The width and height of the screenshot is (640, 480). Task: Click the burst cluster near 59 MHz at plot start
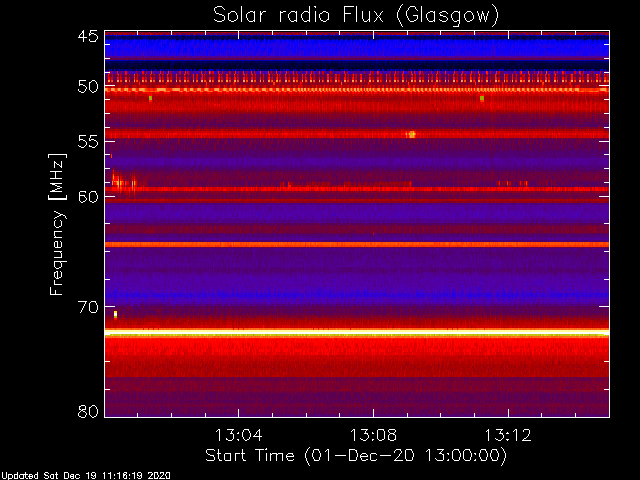coord(124,182)
